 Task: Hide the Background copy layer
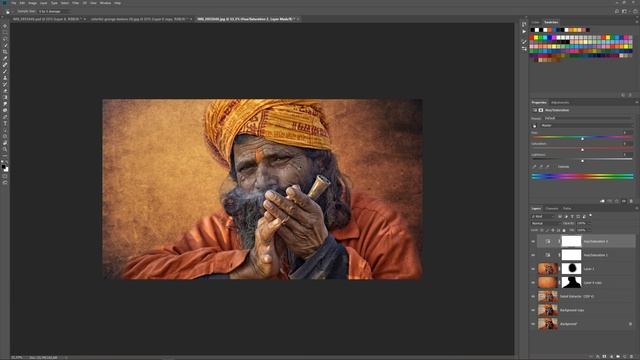coord(533,310)
